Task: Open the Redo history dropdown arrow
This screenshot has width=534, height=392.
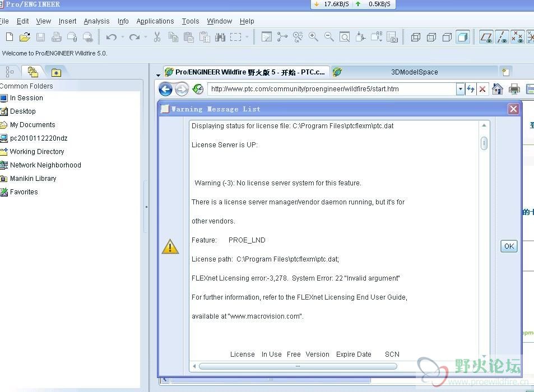Action: 146,37
